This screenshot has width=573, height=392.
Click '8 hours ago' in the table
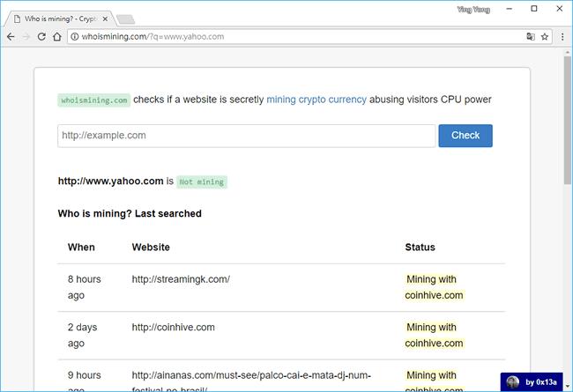click(x=84, y=287)
